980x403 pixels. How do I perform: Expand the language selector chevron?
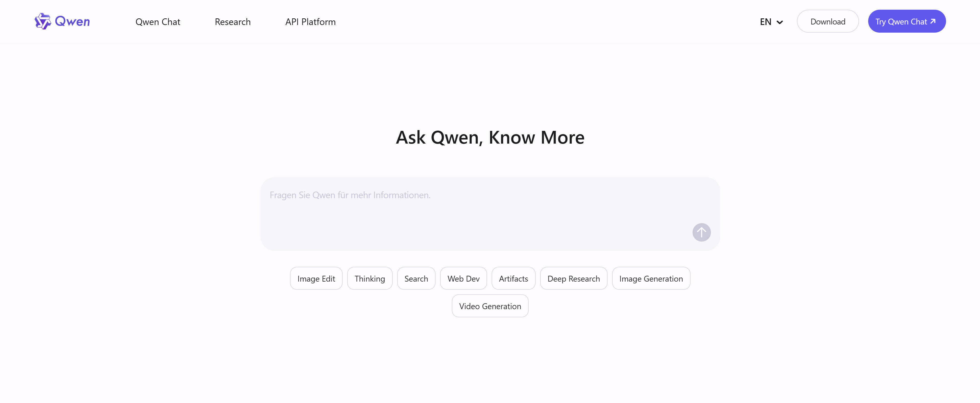click(x=780, y=22)
